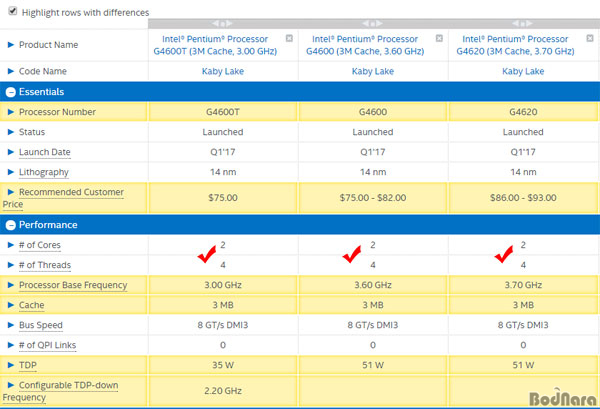Expand the Launch Date row arrow
This screenshot has width=600, height=409.
pyautogui.click(x=11, y=152)
